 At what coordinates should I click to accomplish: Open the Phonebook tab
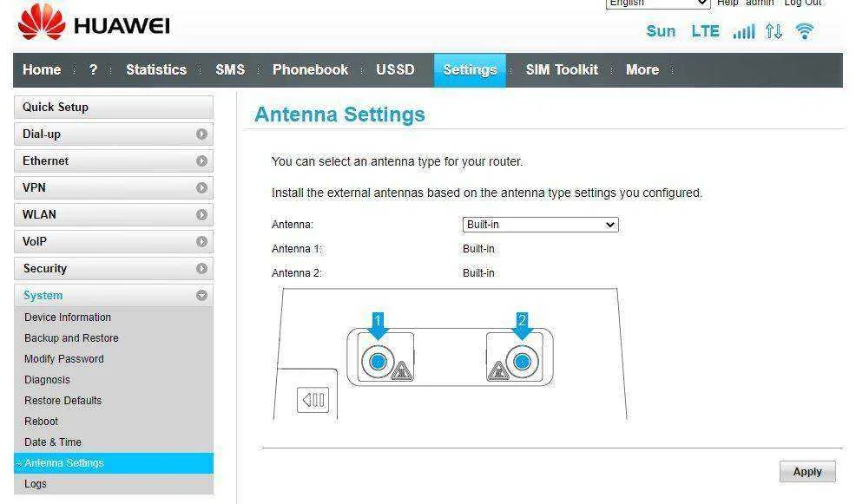coord(310,69)
